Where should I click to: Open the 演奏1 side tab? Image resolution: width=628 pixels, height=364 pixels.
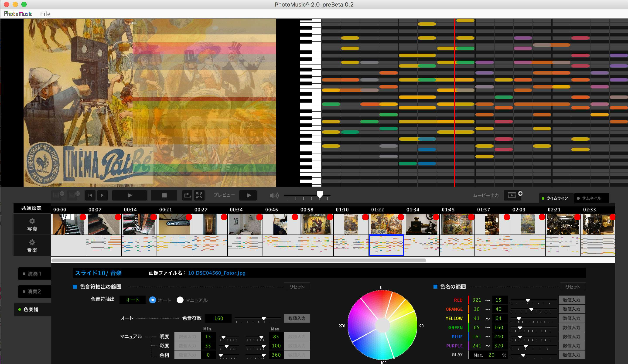click(x=34, y=274)
